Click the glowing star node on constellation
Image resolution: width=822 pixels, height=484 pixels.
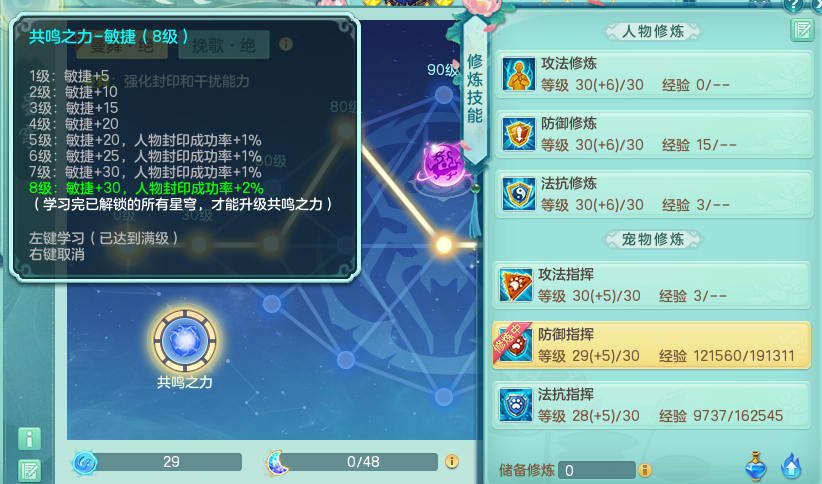[x=444, y=244]
